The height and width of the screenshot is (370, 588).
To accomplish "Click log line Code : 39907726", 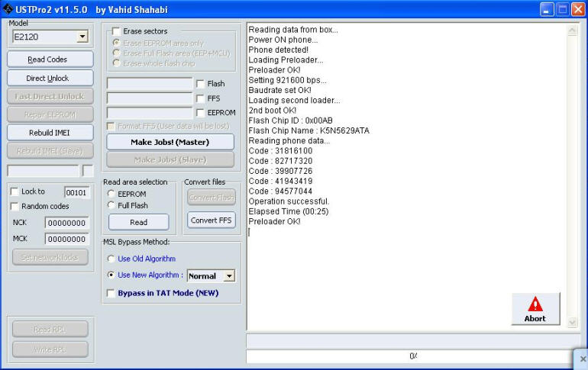I will [280, 171].
